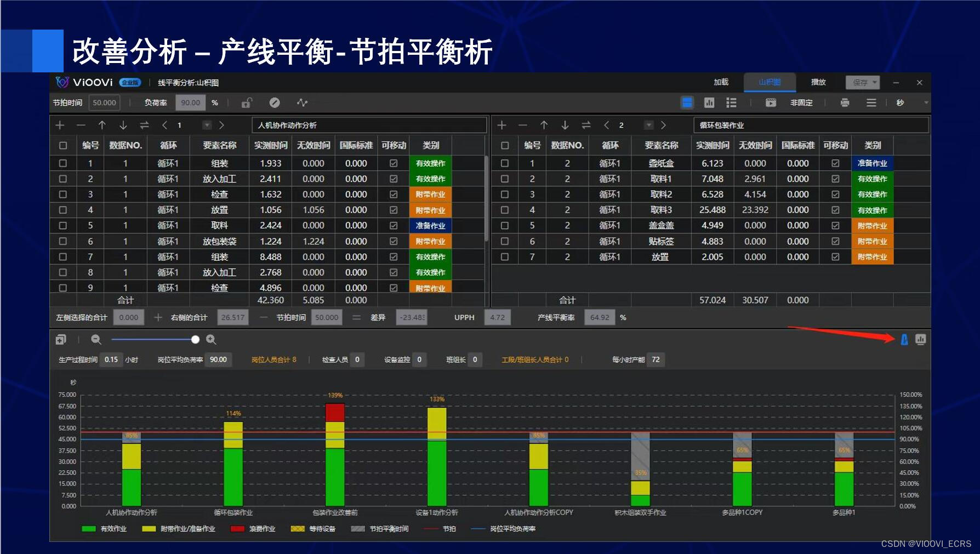Select the 山积图 tab
The image size is (980, 554).
tap(770, 82)
